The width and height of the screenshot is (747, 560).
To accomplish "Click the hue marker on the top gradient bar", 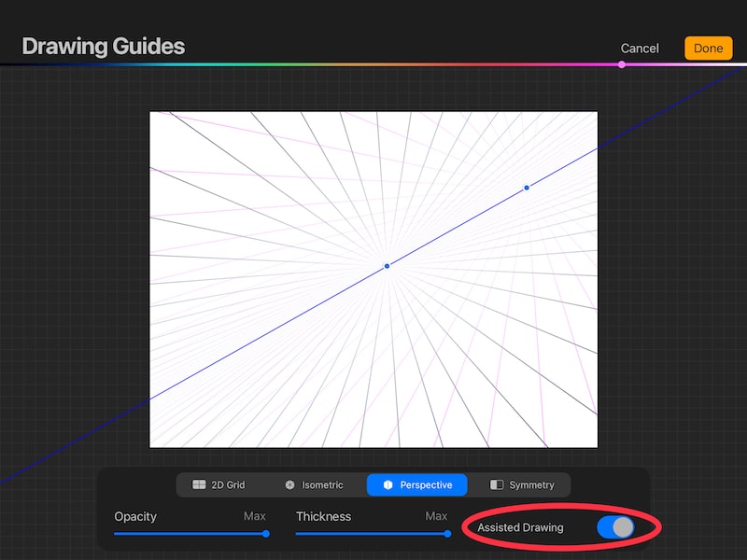I will tap(622, 64).
